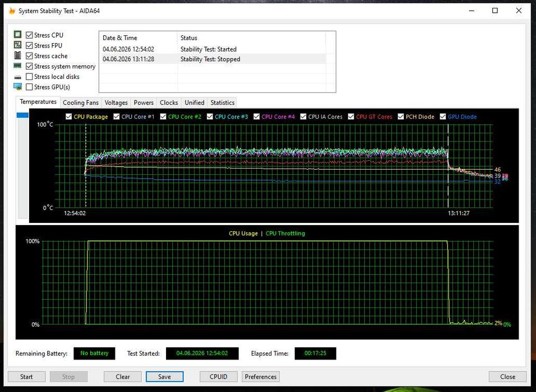Toggle CPU Core #4 graph checkbox

coord(256,117)
